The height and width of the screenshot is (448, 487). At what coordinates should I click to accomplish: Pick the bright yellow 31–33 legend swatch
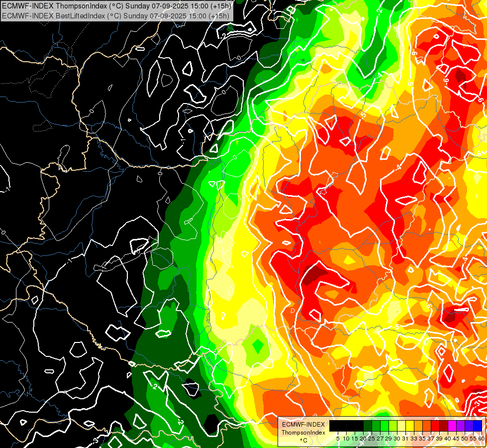[410, 426]
